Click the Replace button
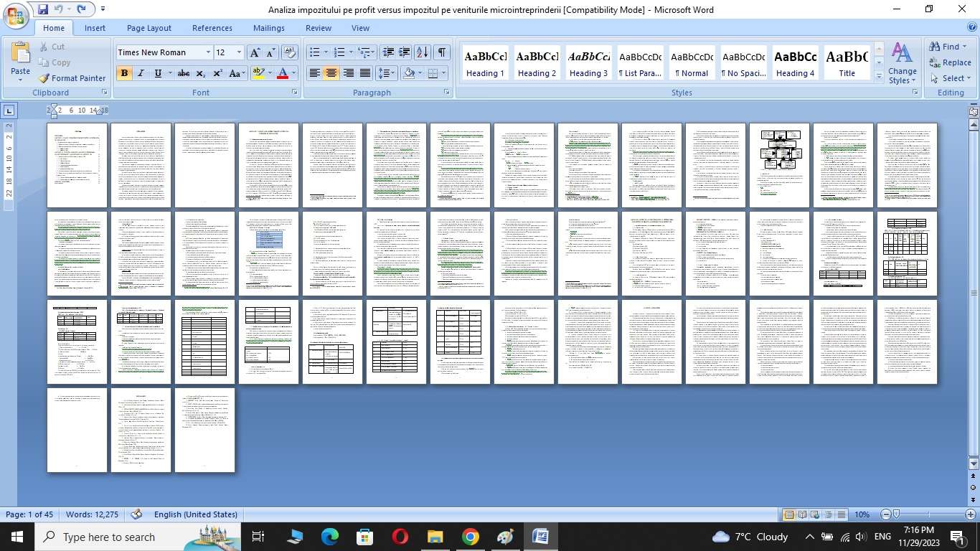The image size is (980, 551). [x=950, y=62]
